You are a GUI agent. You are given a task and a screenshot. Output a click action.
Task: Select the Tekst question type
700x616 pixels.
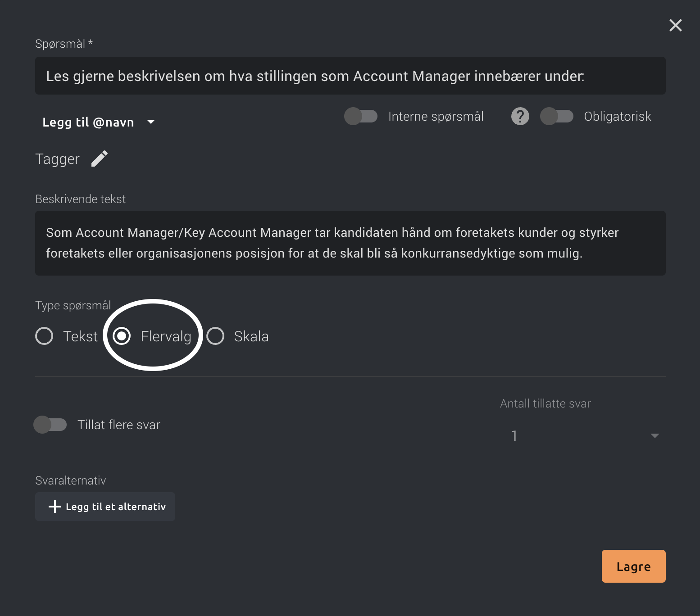pos(44,336)
